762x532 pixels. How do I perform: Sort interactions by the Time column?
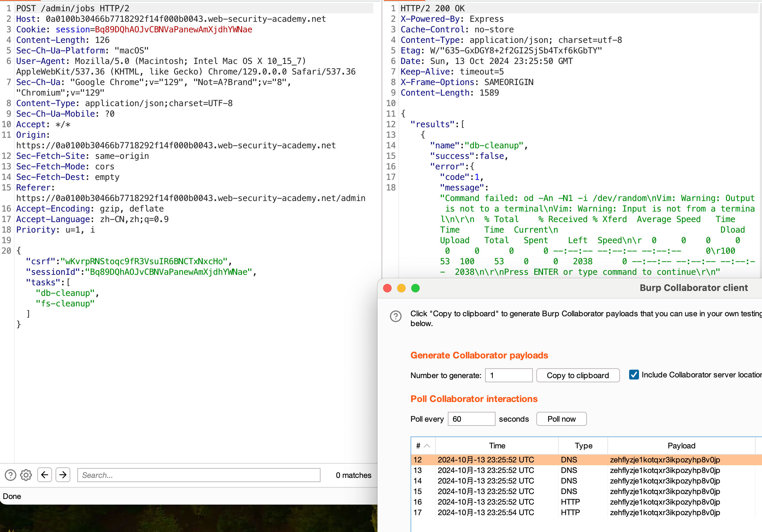point(496,446)
